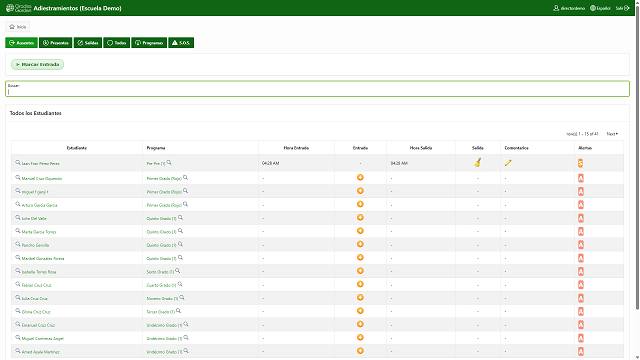Open magnifier next to Sexto Grado program

tap(178, 271)
